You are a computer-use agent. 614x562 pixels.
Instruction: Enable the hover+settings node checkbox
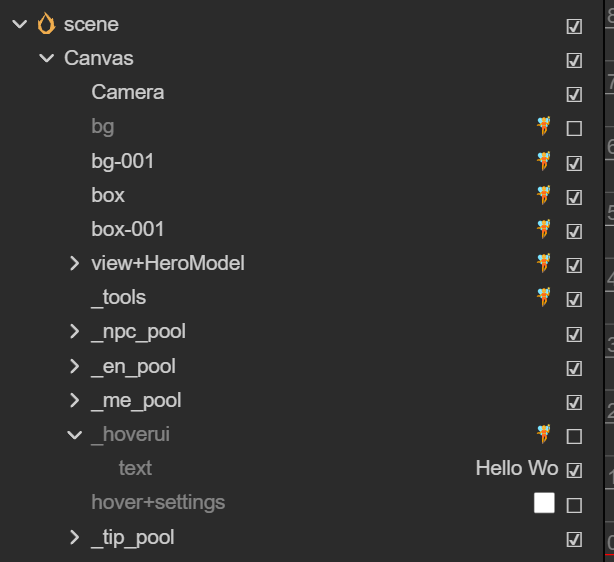pos(574,504)
